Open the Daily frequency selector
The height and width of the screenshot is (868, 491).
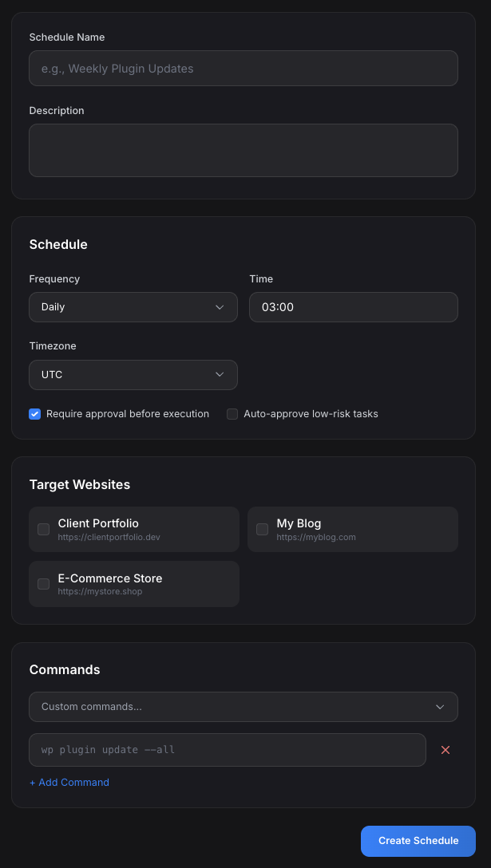point(133,307)
